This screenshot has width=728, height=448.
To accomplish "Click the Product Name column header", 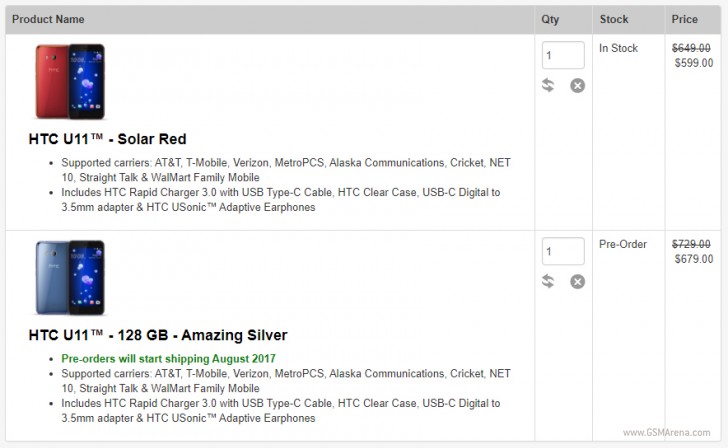I will click(x=48, y=19).
